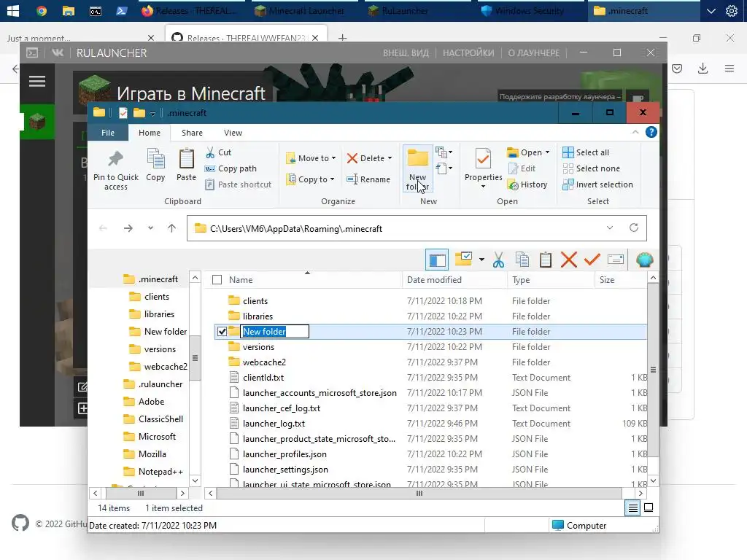This screenshot has height=560, width=747.
Task: Open History in the ribbon
Action: (527, 184)
